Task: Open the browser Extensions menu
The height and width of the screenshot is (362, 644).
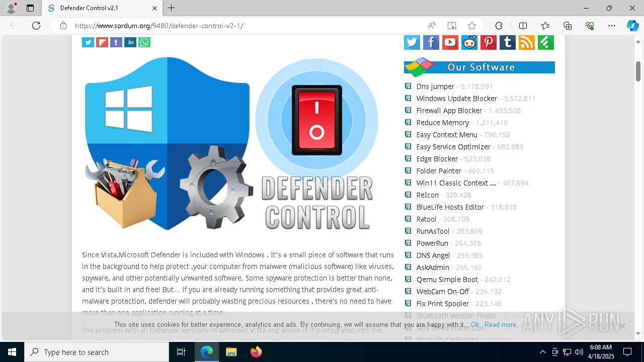Action: 499,26
